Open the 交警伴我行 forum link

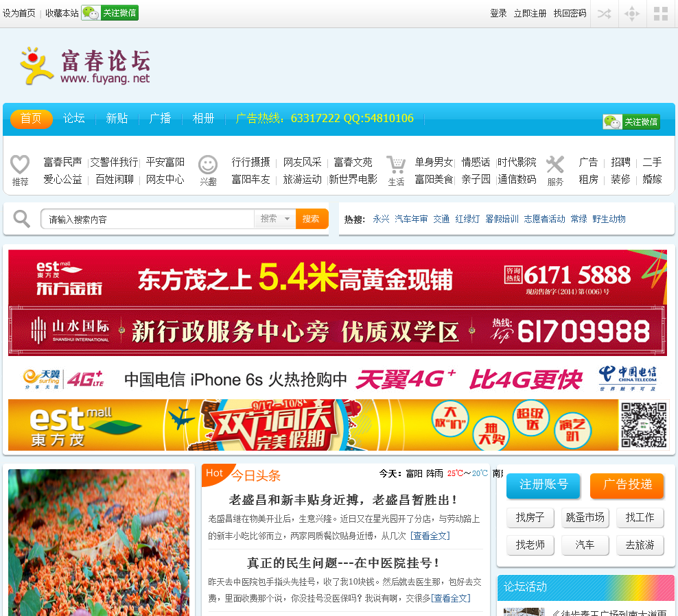[x=114, y=162]
